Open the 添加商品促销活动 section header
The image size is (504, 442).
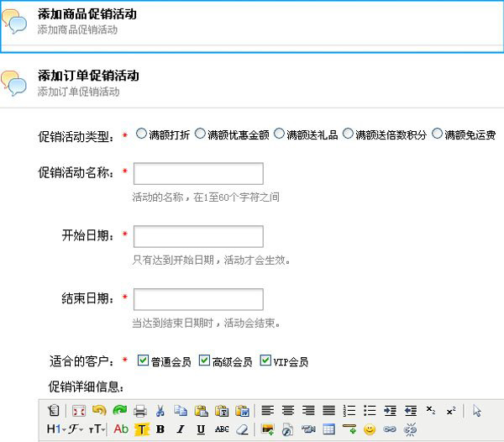click(x=88, y=14)
